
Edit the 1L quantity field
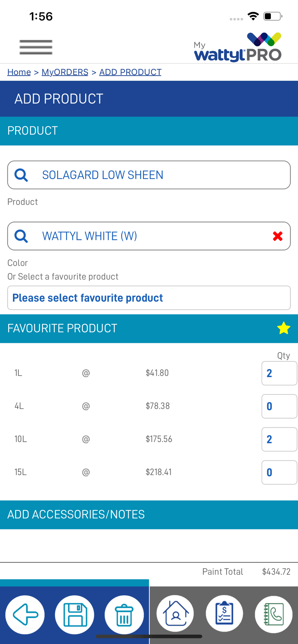279,373
